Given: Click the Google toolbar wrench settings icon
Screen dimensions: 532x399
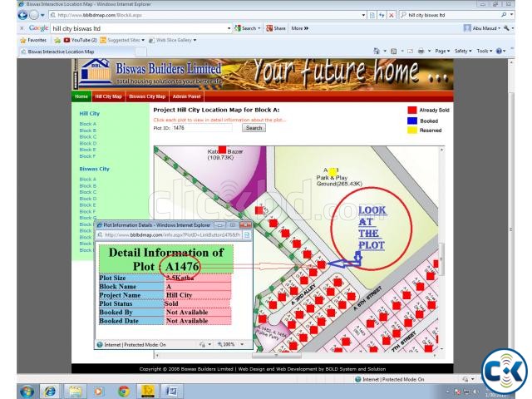Looking at the screenshot, I should 506,28.
